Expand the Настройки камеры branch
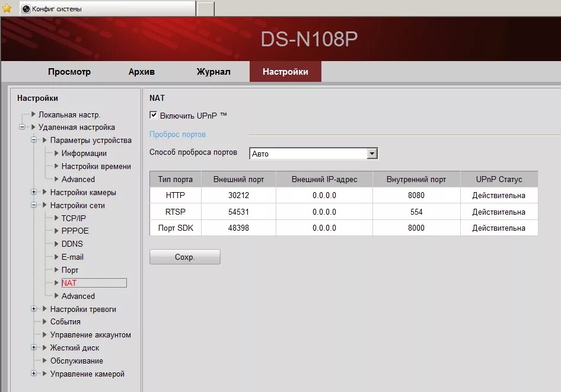 click(x=34, y=192)
